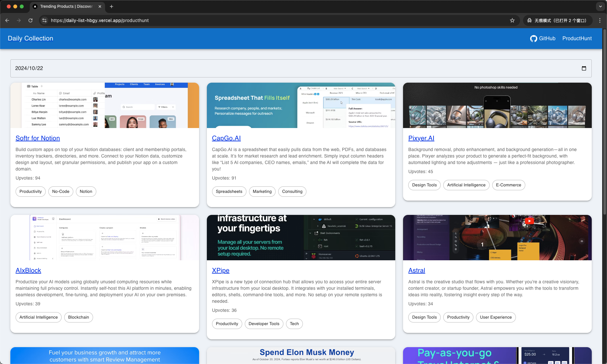Screen dimensions: 607x364
Task: Click the E-Commerce tag
Action: 508,185
